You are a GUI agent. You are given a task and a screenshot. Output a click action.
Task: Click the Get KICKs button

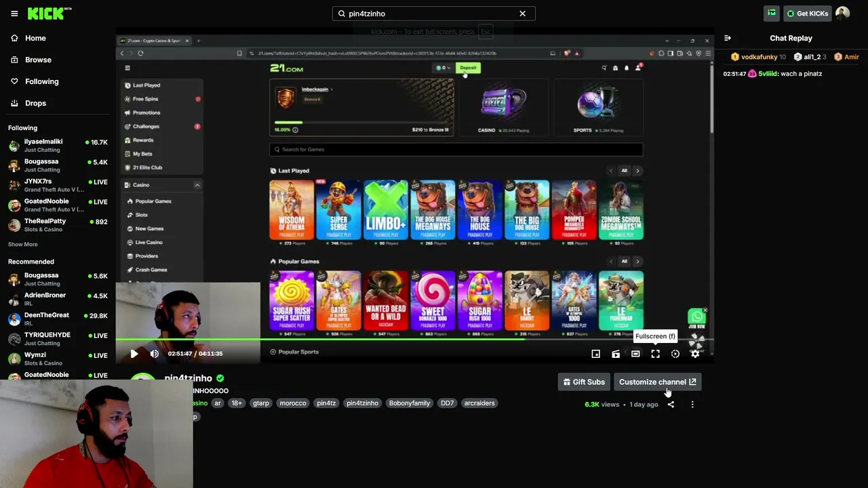point(807,14)
